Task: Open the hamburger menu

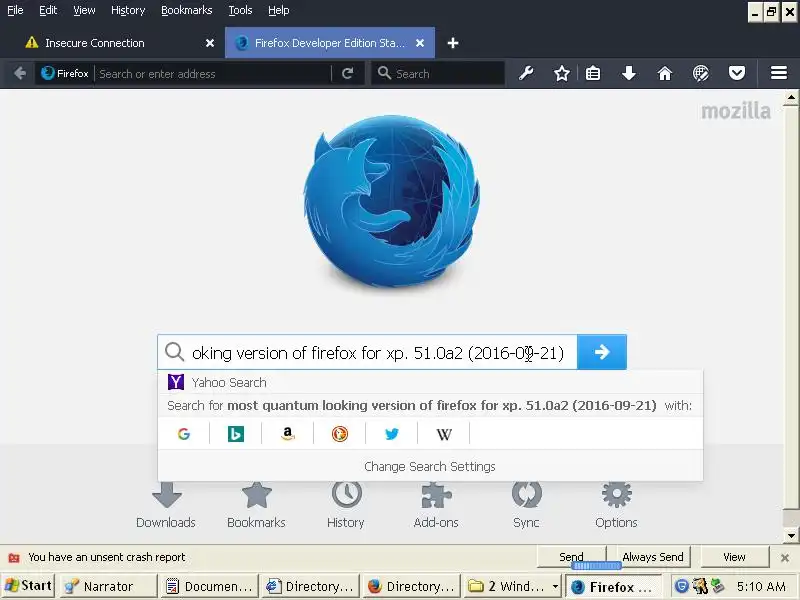Action: tap(779, 73)
